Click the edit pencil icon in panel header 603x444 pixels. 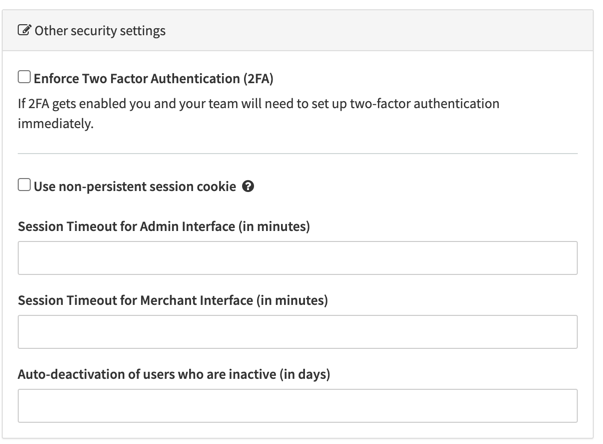pos(25,31)
